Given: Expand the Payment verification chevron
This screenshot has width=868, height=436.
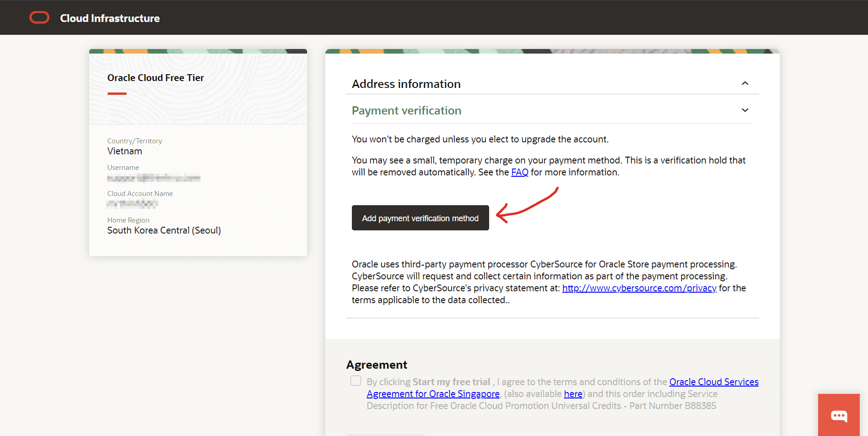Looking at the screenshot, I should (745, 110).
